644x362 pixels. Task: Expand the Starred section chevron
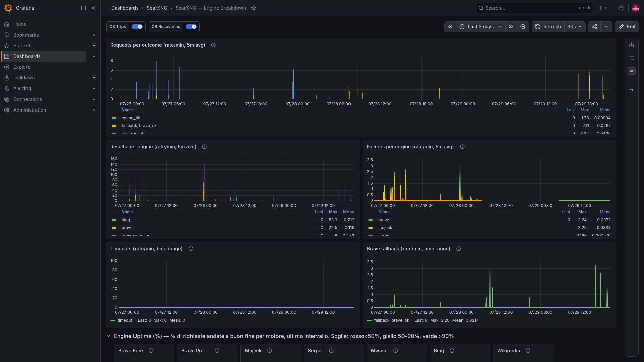pyautogui.click(x=94, y=46)
